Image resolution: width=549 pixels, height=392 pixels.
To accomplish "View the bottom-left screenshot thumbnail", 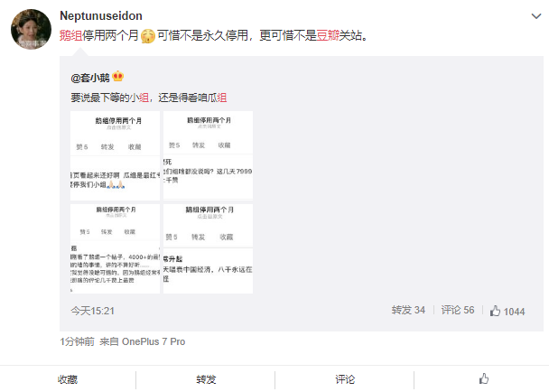I will [x=115, y=248].
